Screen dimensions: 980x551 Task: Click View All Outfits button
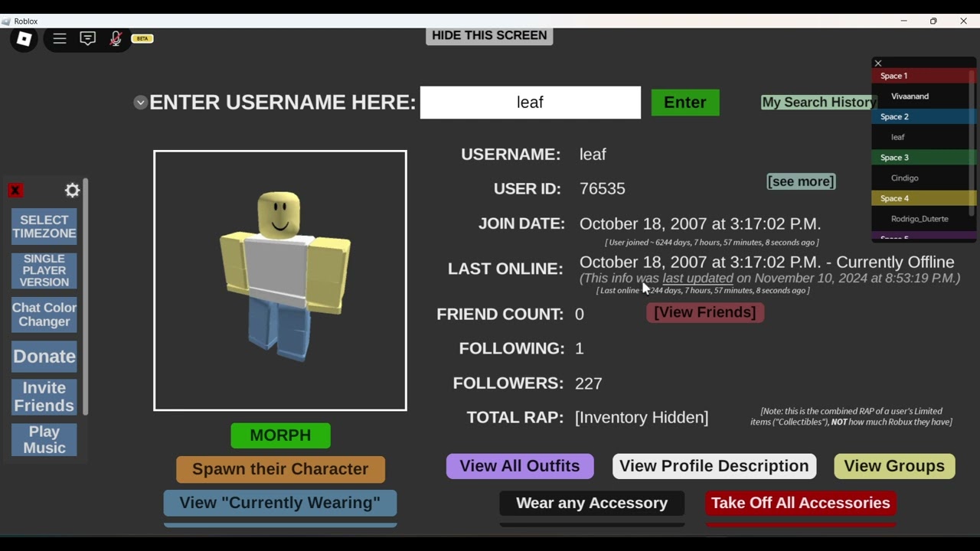(520, 466)
